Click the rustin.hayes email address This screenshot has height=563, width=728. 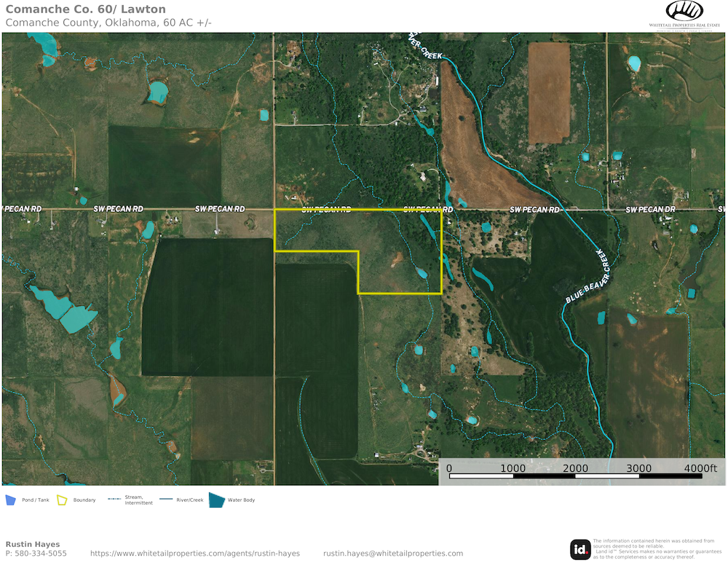pyautogui.click(x=393, y=554)
